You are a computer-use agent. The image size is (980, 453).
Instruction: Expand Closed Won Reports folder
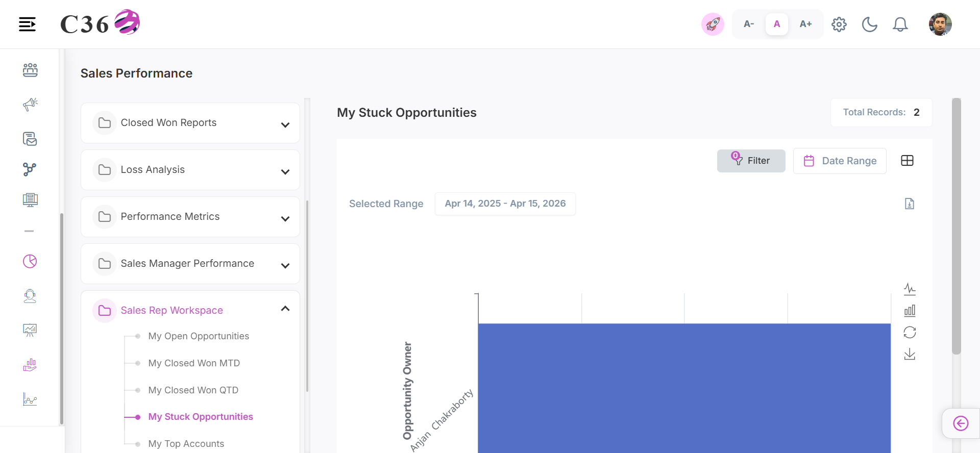[190, 123]
